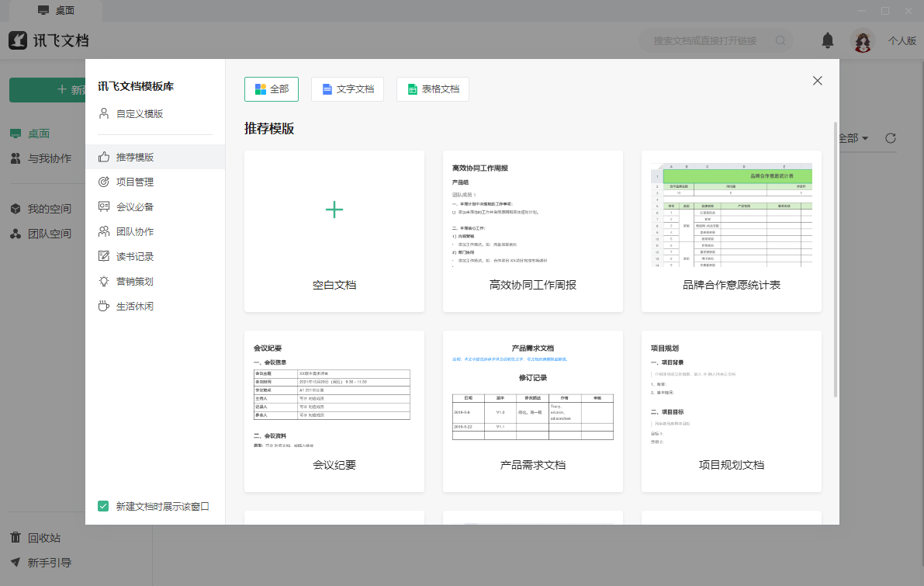Viewport: 924px width, 586px height.
Task: Click the 自定义模版 person icon
Action: click(x=104, y=113)
